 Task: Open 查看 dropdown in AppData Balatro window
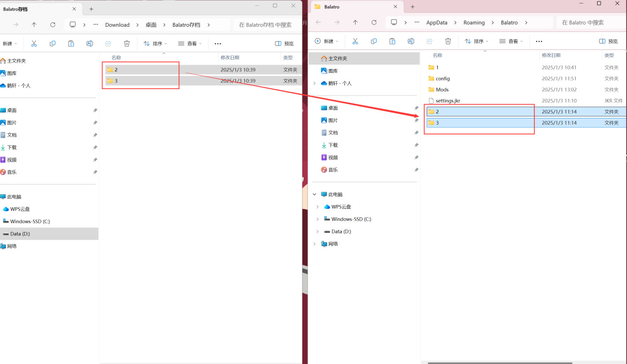tap(511, 41)
